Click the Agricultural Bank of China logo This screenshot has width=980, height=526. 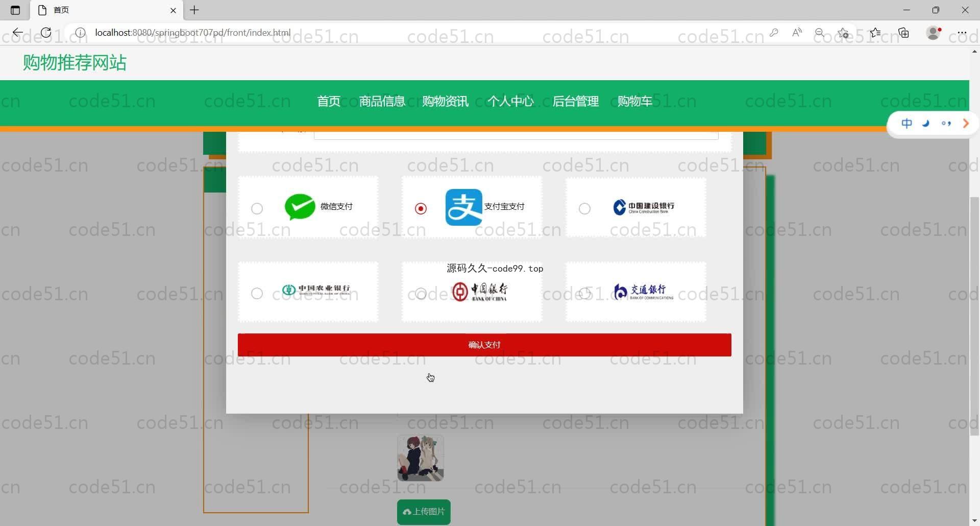click(316, 290)
